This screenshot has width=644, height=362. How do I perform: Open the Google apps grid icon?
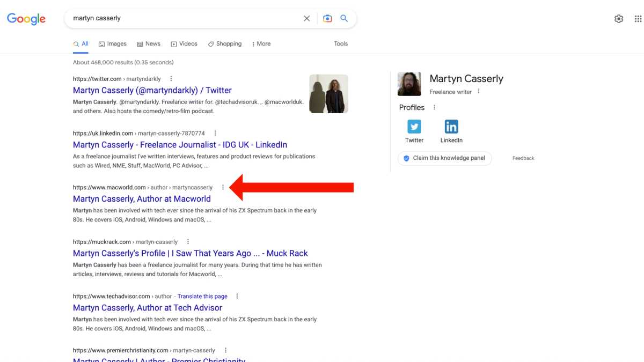[638, 19]
